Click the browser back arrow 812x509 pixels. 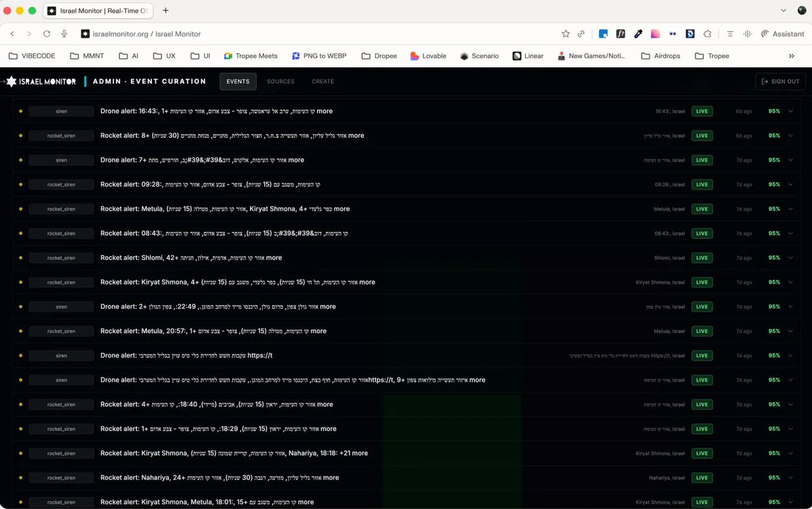(x=12, y=34)
